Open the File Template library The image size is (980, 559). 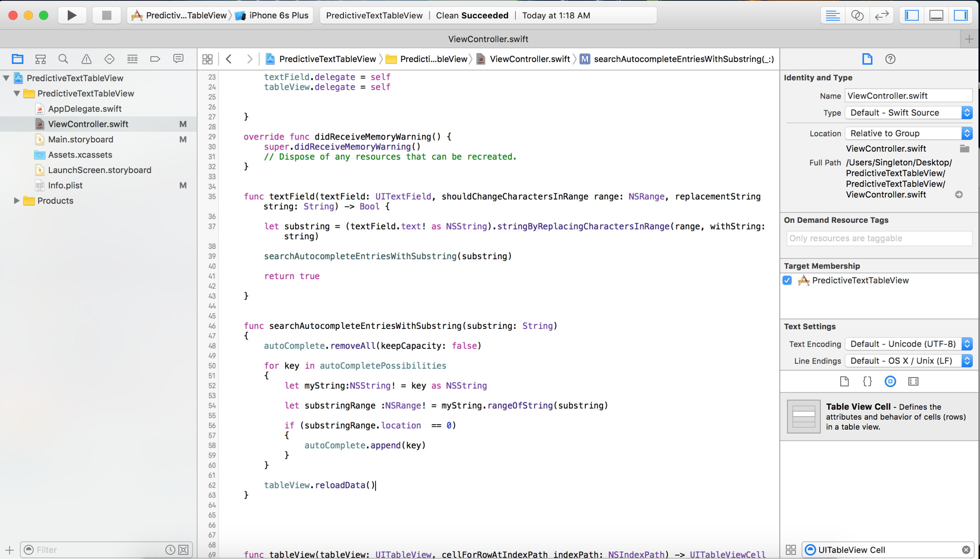tap(844, 381)
